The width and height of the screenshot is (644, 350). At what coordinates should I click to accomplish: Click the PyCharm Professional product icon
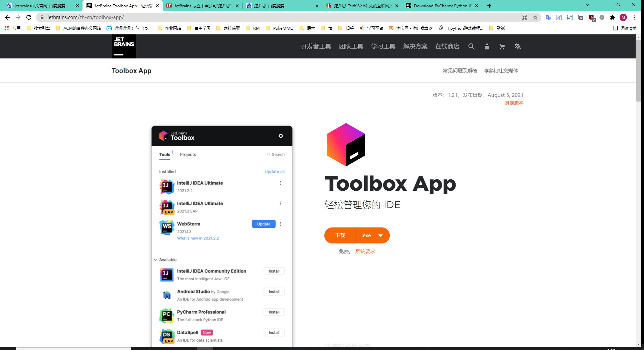[167, 316]
